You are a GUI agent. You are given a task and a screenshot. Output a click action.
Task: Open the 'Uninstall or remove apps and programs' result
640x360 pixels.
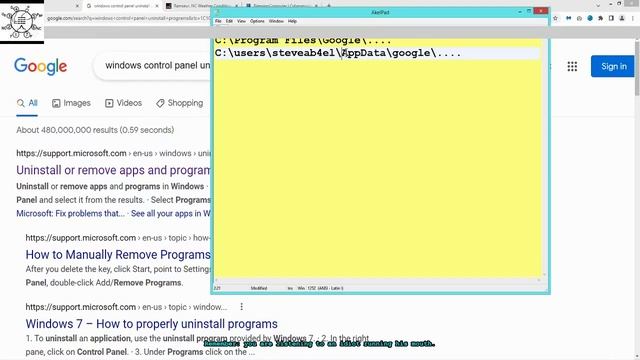113,170
